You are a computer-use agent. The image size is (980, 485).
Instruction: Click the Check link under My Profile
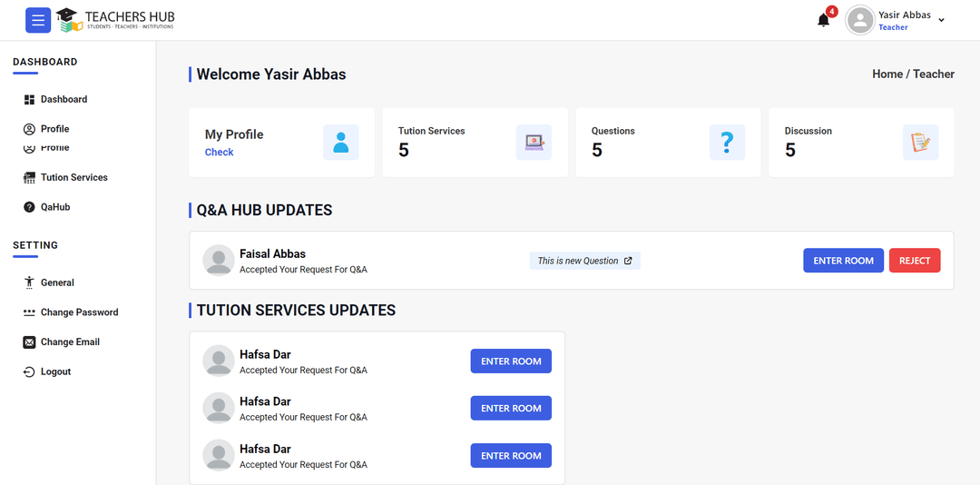click(x=219, y=153)
